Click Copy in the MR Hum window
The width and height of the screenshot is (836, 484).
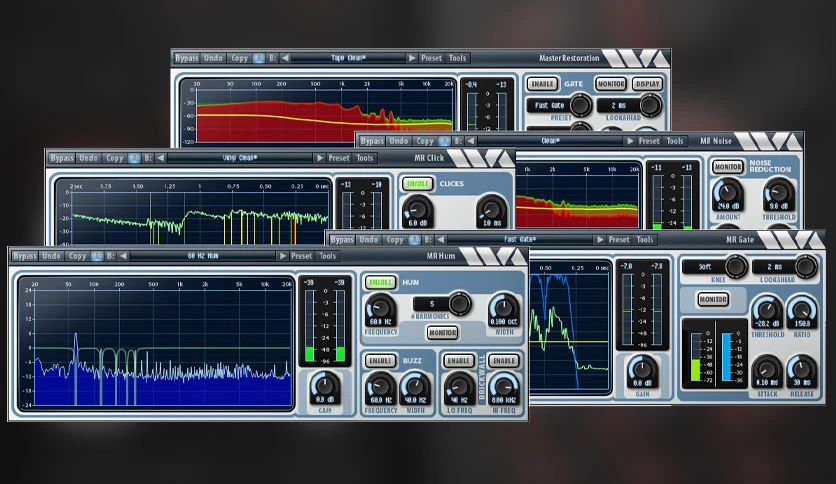tap(77, 256)
